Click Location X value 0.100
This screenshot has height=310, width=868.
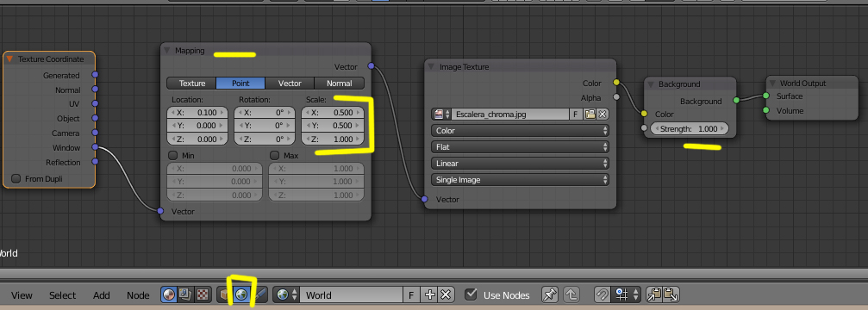(197, 112)
